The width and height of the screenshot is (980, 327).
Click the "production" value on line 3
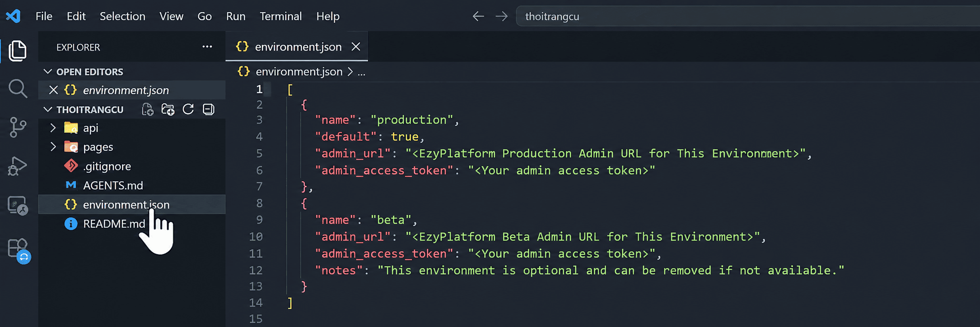click(x=411, y=120)
